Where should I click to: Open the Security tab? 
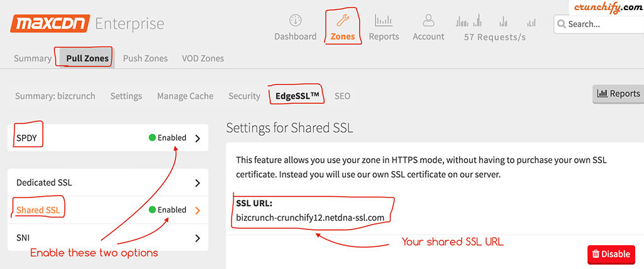pyautogui.click(x=245, y=96)
